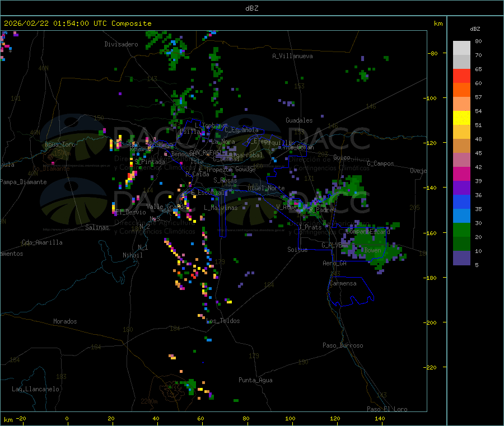Click the A_Villanueva map label
Image resolution: width=504 pixels, height=426 pixels.
[x=292, y=56]
